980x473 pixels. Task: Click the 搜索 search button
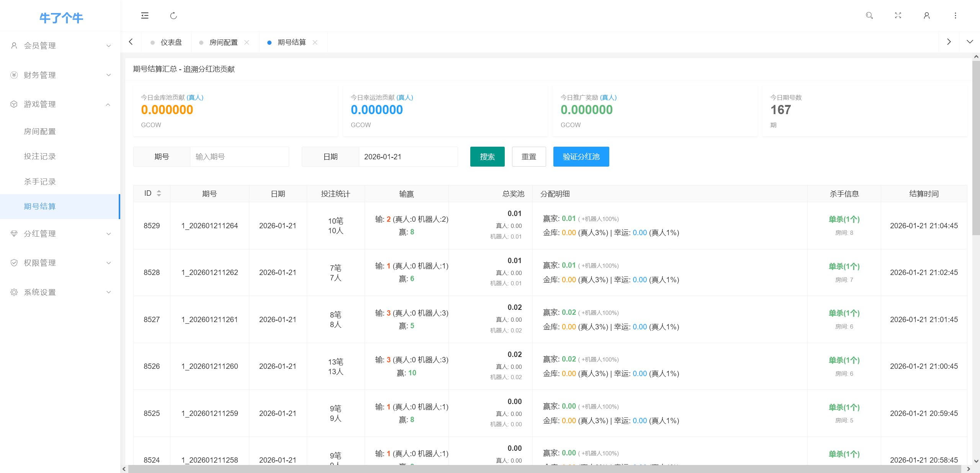coord(487,156)
